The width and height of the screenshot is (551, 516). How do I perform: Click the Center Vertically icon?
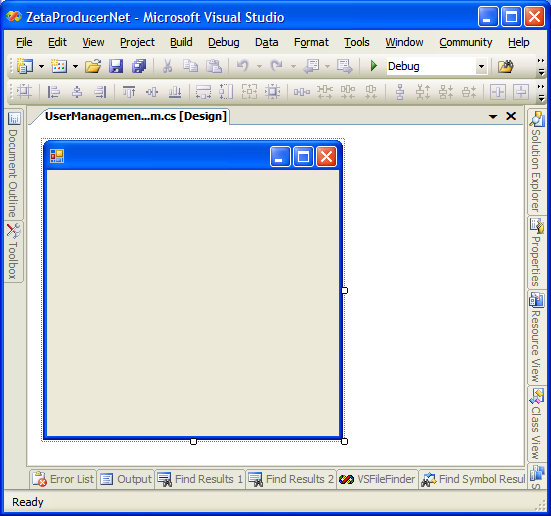coord(521,92)
